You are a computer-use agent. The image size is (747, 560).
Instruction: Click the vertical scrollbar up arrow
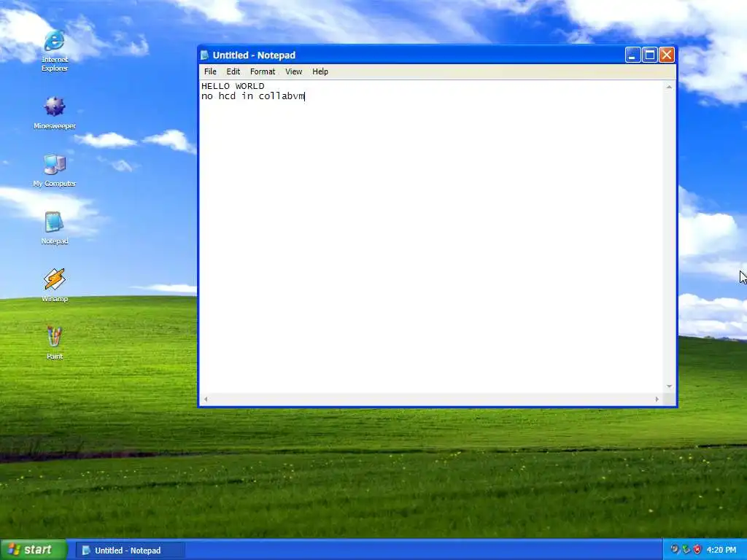point(670,87)
